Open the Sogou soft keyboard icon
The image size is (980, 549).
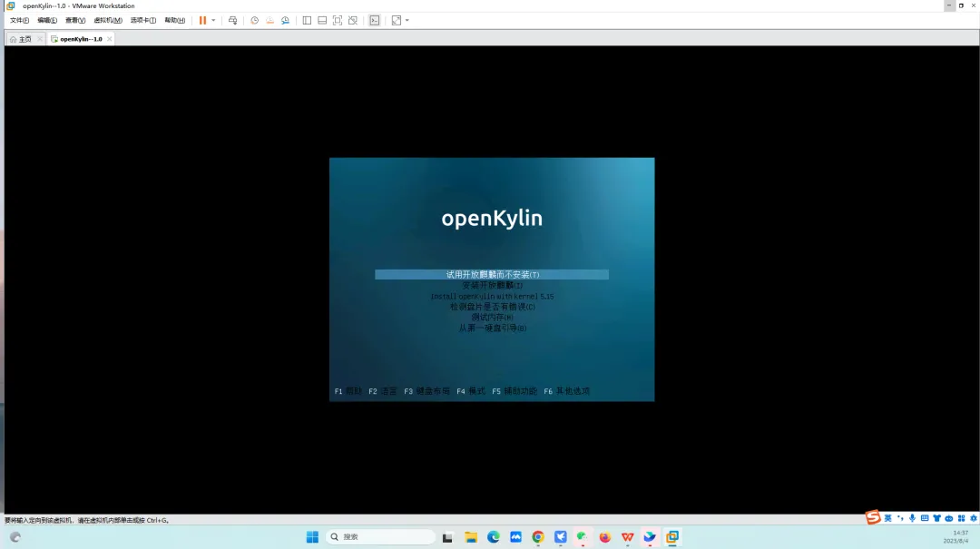click(x=925, y=518)
